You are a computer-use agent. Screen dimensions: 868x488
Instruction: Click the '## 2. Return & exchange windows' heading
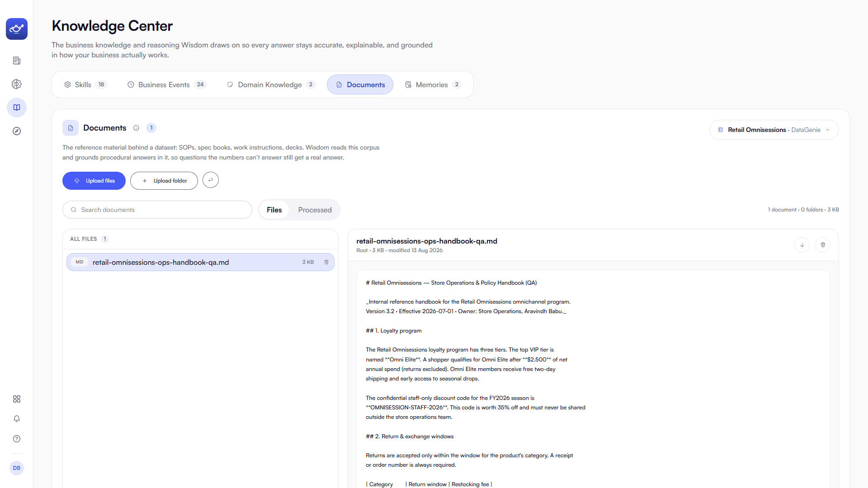point(410,436)
